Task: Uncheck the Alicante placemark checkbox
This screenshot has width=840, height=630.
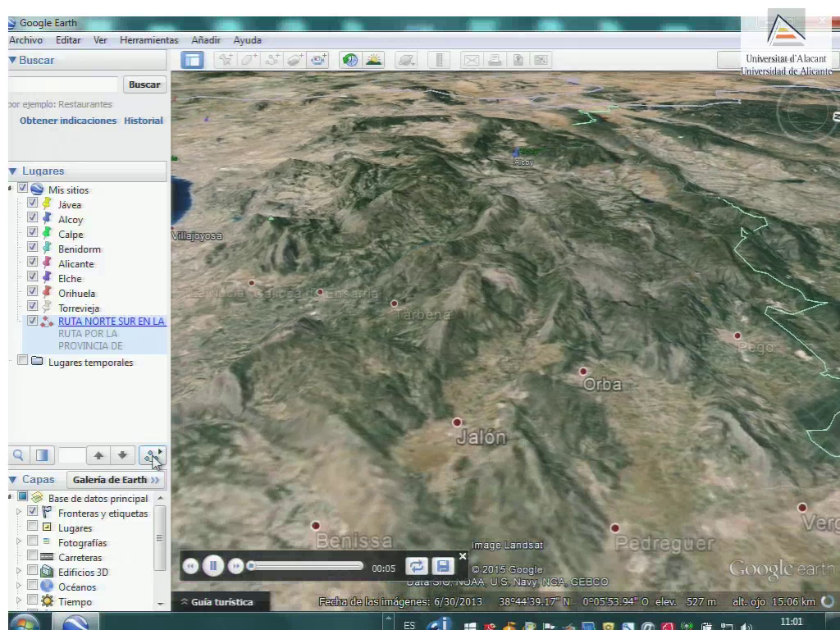Action: click(x=32, y=262)
